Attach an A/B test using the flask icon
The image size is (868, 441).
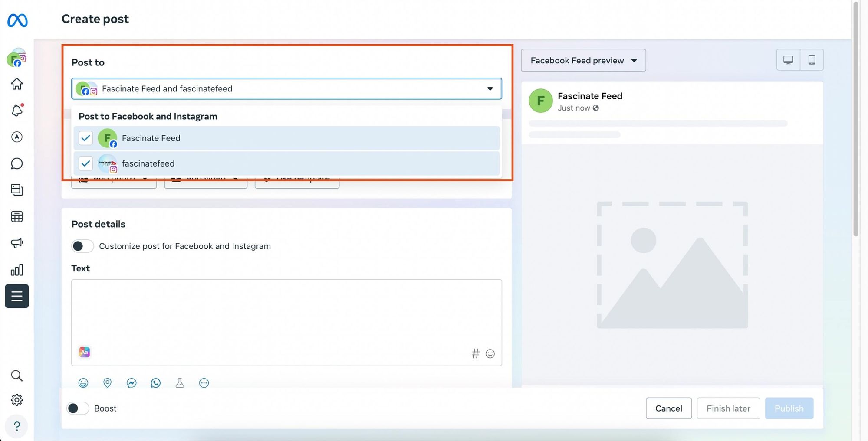(x=180, y=383)
